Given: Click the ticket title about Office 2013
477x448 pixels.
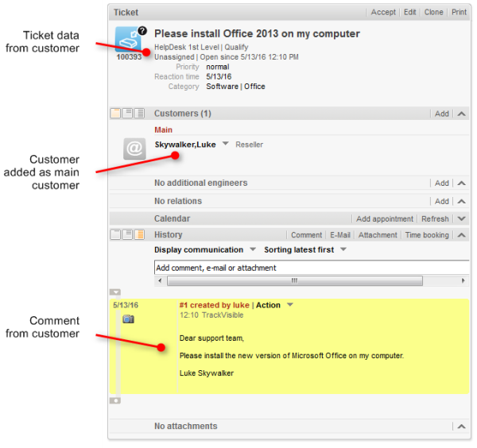Looking at the screenshot, I should click(257, 33).
